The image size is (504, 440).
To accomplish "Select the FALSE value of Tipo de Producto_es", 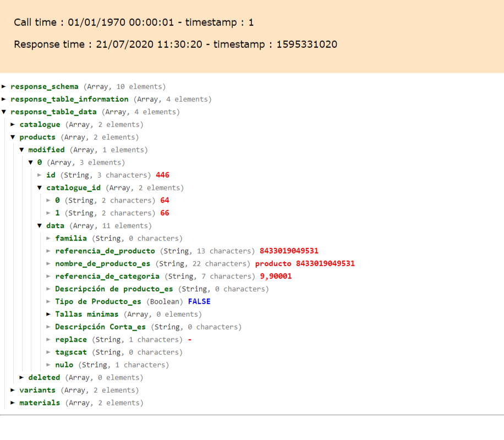I will [199, 301].
